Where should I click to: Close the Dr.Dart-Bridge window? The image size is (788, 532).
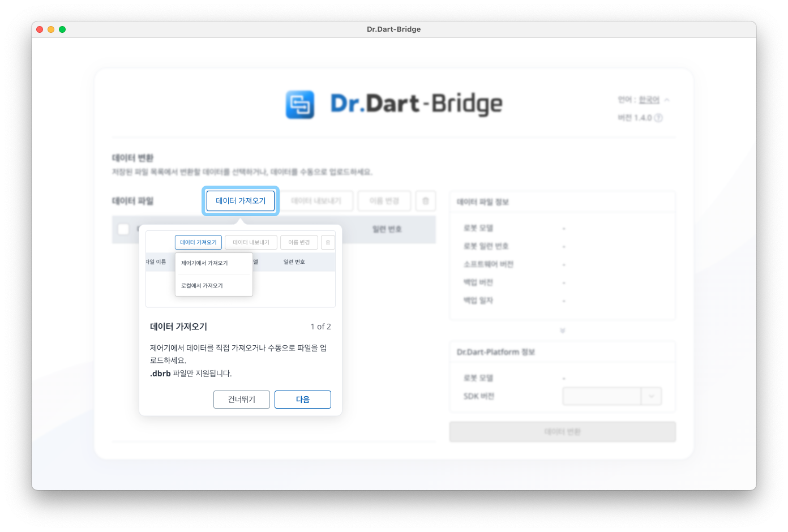pos(40,29)
